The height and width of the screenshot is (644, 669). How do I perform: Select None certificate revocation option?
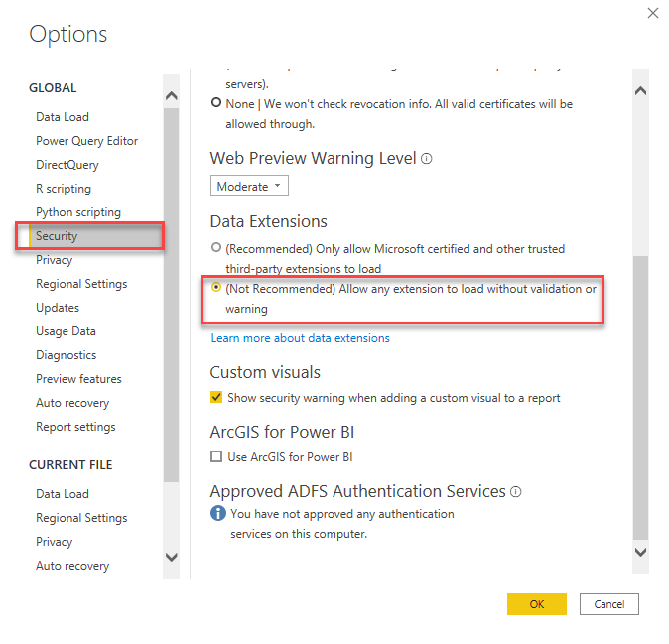pyautogui.click(x=217, y=103)
